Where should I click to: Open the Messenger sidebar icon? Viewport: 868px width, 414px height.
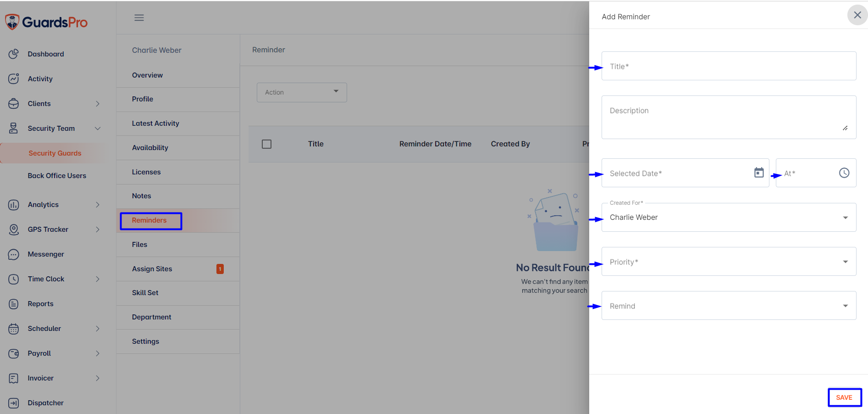(14, 254)
